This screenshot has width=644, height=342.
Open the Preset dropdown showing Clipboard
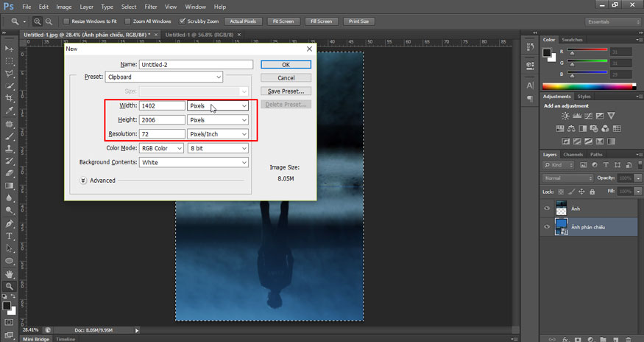click(164, 77)
